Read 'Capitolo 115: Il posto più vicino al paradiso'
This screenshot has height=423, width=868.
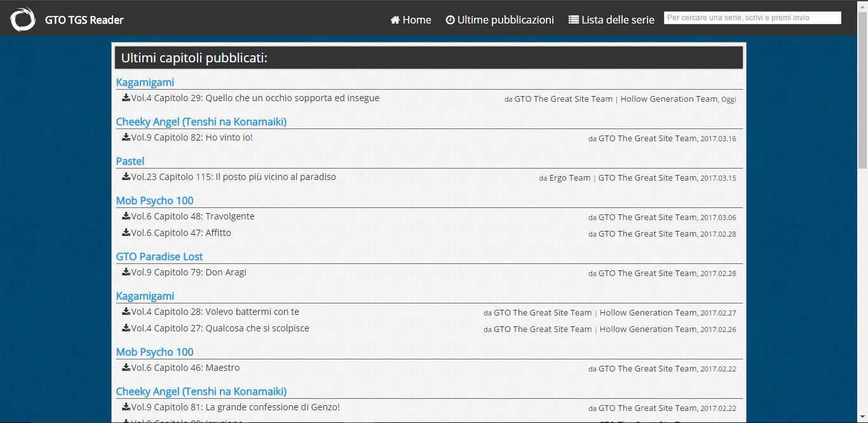[234, 177]
